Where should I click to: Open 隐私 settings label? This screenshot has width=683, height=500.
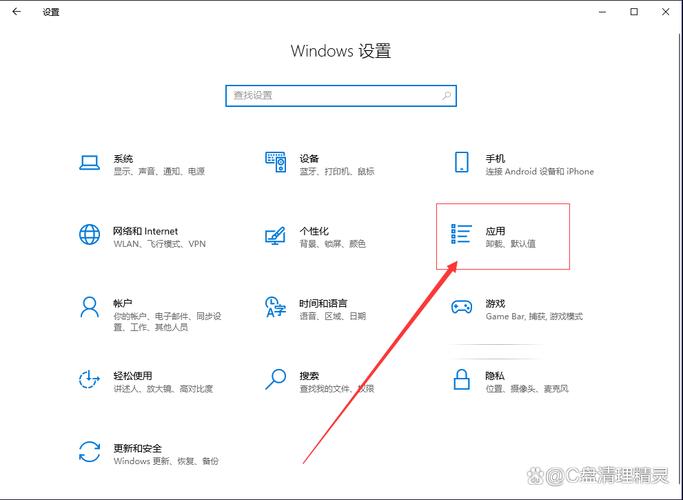(495, 375)
